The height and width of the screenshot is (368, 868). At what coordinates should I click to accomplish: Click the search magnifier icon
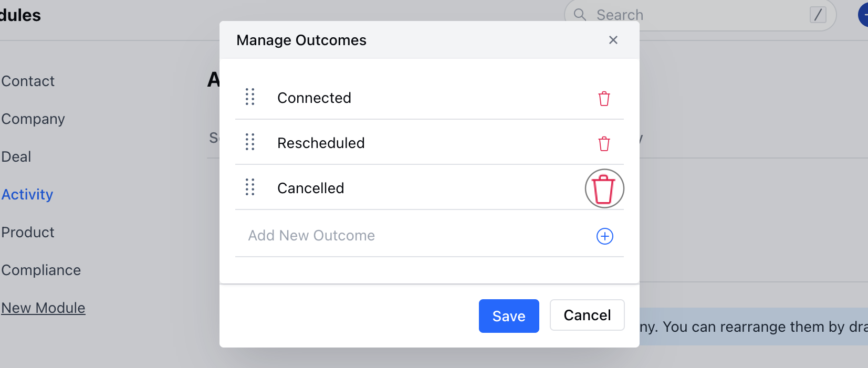tap(580, 15)
